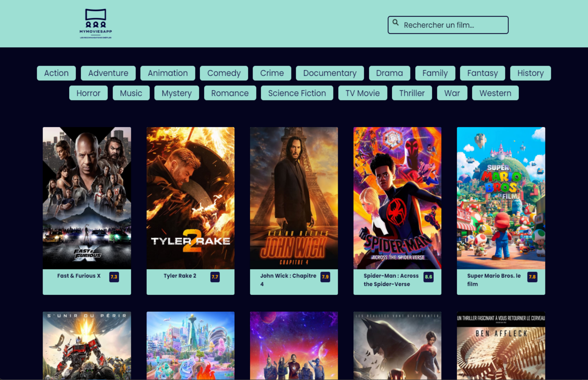Choose the Comedy genre filter
The height and width of the screenshot is (380, 588).
click(x=224, y=73)
